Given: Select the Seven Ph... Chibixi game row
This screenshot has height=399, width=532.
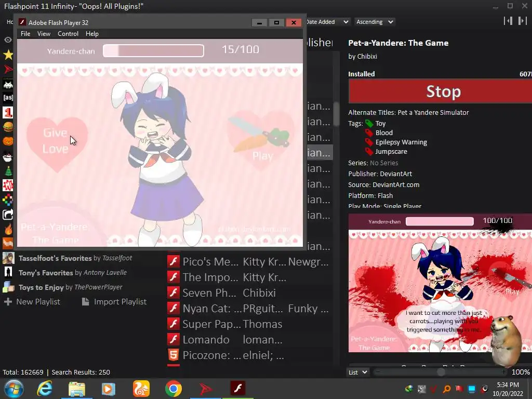Looking at the screenshot, I should (x=249, y=293).
